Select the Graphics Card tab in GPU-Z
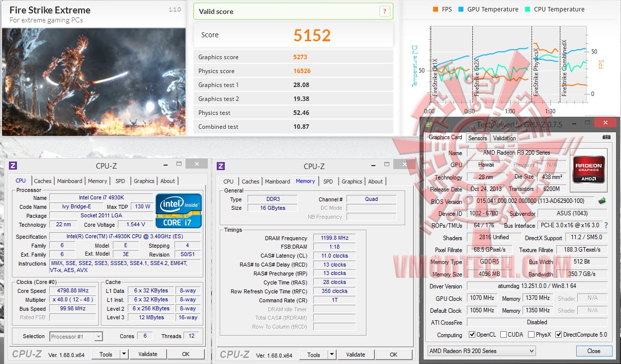The image size is (621, 364). tap(445, 137)
